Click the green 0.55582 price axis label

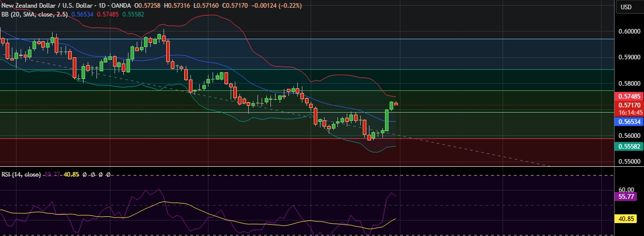629,147
